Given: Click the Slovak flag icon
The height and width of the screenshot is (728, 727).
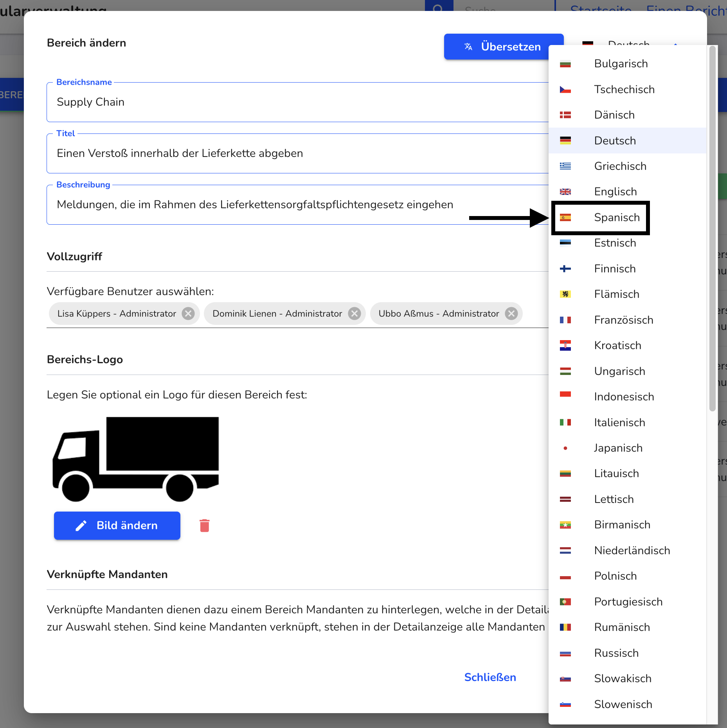Looking at the screenshot, I should pos(565,679).
